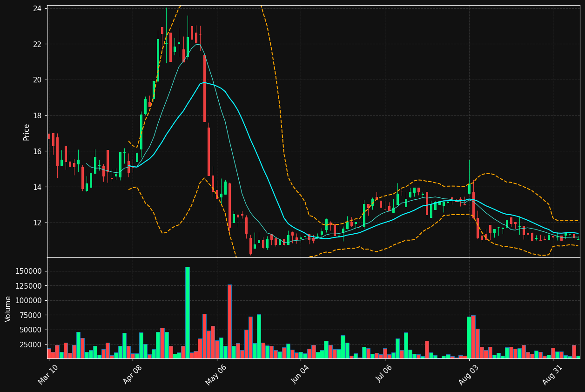Click the price axis value 20
Image resolution: width=585 pixels, height=392 pixels.
[38, 80]
